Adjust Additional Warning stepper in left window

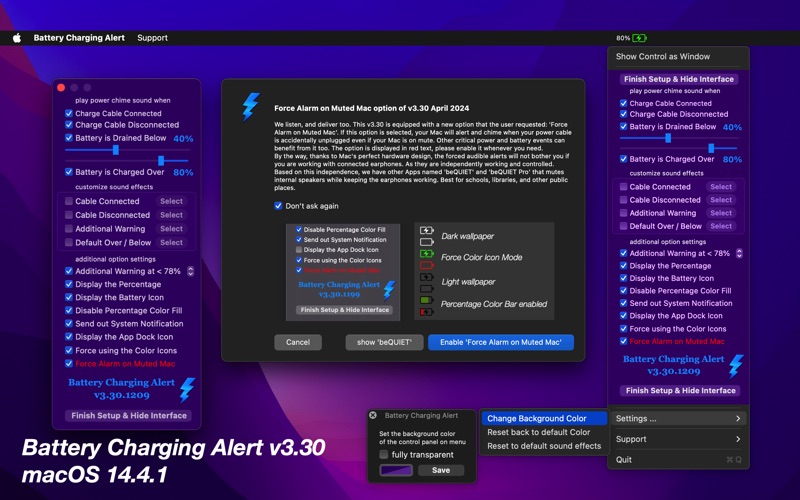(x=190, y=271)
